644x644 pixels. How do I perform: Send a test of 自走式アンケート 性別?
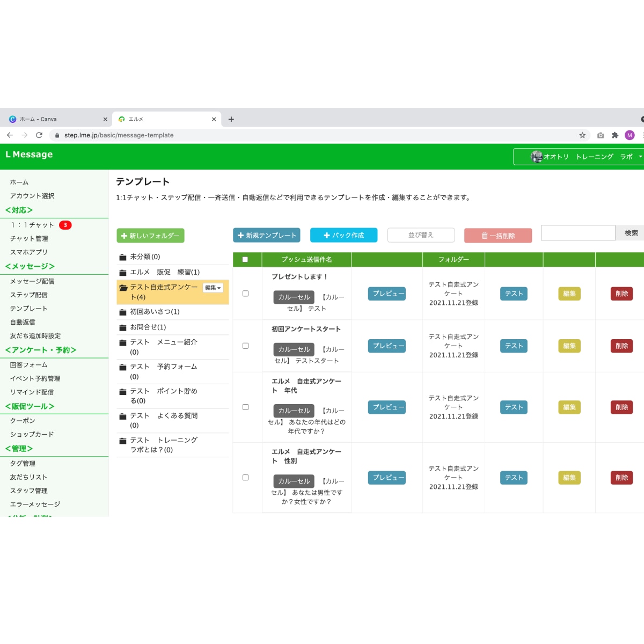[x=514, y=478]
